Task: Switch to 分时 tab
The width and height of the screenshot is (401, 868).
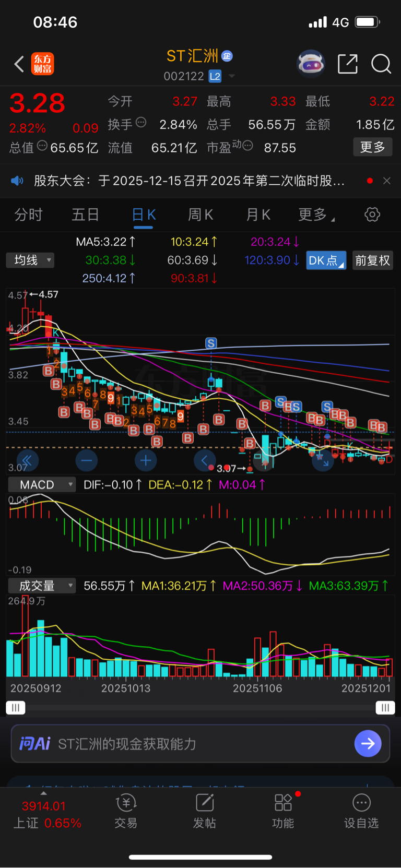Action: coord(28,215)
